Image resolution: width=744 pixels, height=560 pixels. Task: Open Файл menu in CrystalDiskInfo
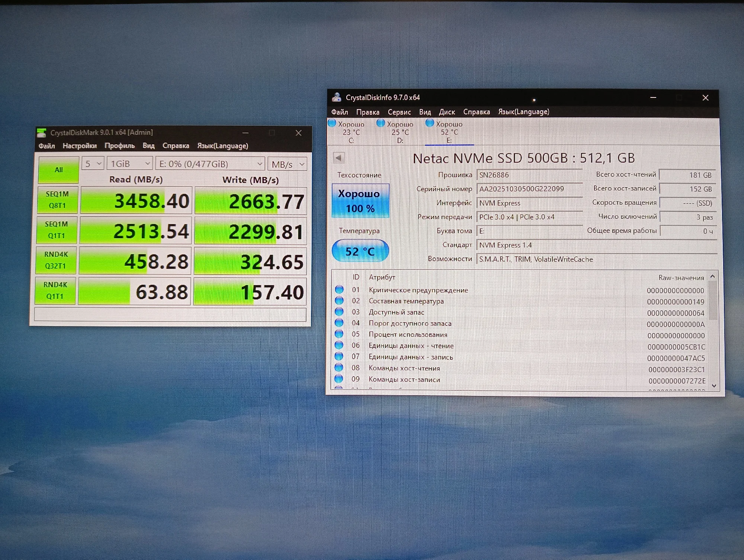click(x=340, y=112)
